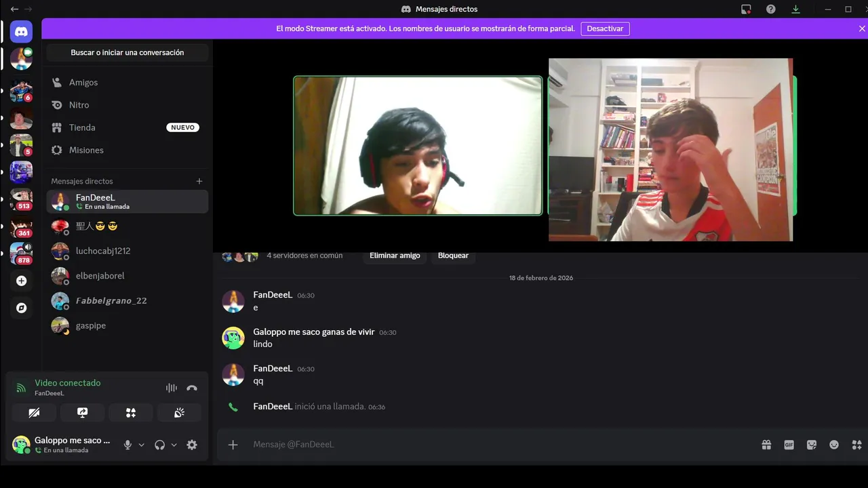868x488 pixels.
Task: Open sticker picker
Action: (812, 445)
